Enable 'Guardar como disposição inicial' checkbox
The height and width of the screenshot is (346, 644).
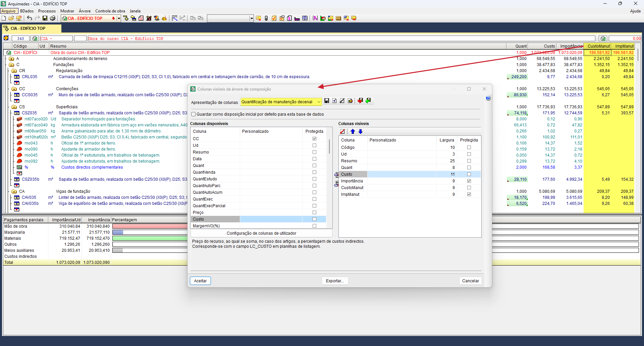[x=194, y=114]
